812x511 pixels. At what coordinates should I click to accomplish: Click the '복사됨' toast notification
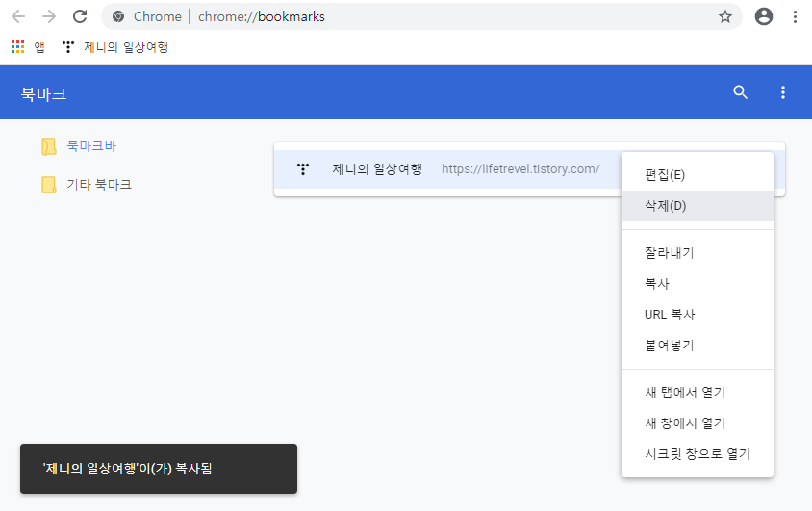[159, 469]
